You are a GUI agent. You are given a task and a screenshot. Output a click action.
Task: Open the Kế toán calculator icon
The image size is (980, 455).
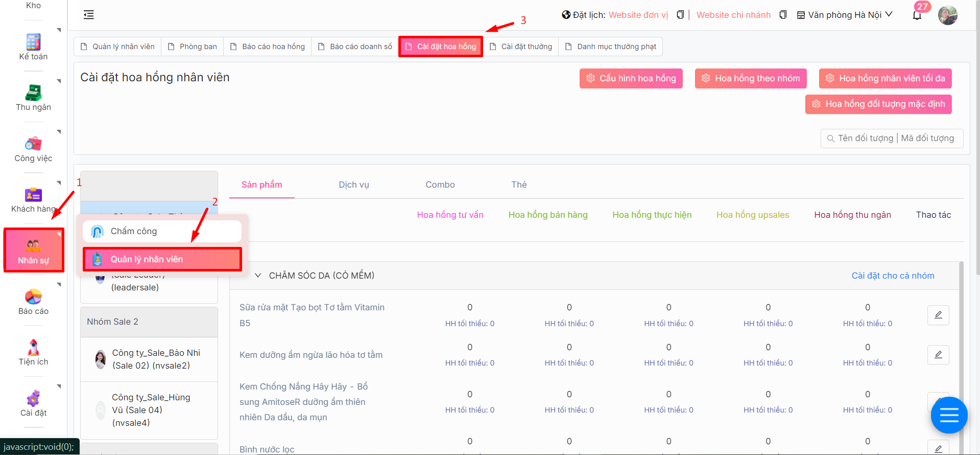pos(33,42)
